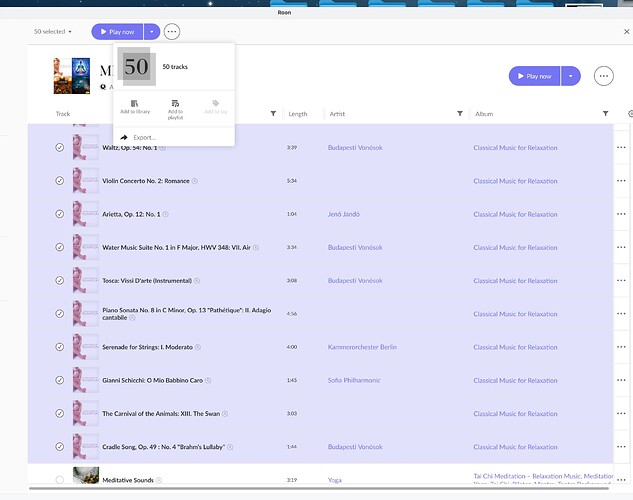The width and height of the screenshot is (633, 500).
Task: Uncheck the Arietta, Op. 12 track
Action: (x=59, y=214)
